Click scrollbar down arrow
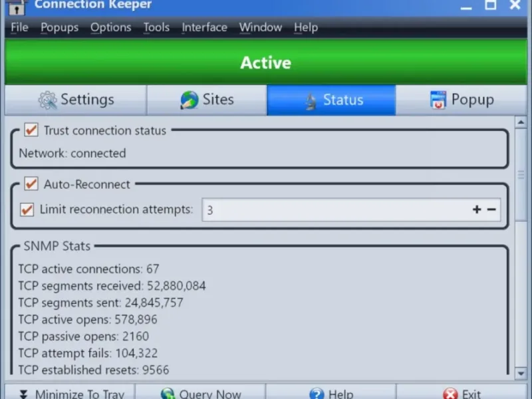The height and width of the screenshot is (399, 532). pos(521,374)
